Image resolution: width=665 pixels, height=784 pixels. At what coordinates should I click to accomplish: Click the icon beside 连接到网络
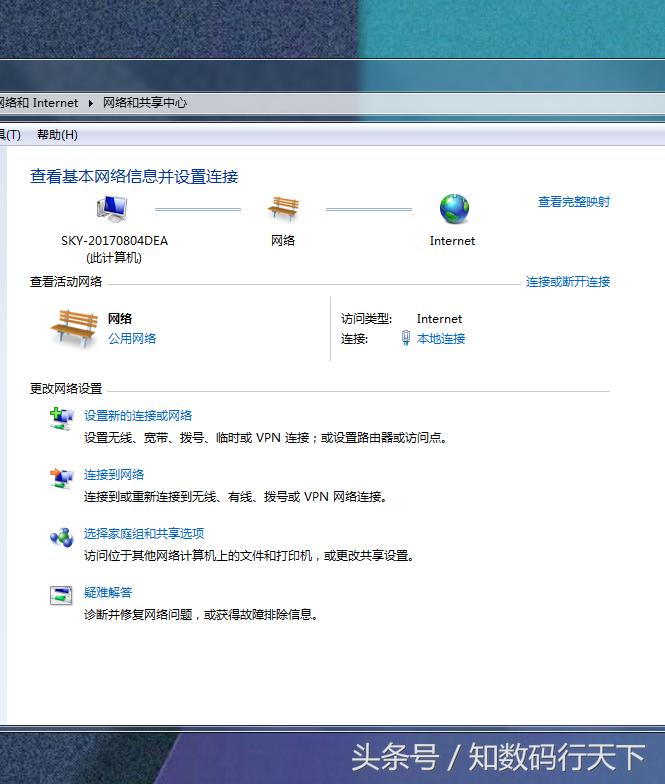[x=61, y=478]
